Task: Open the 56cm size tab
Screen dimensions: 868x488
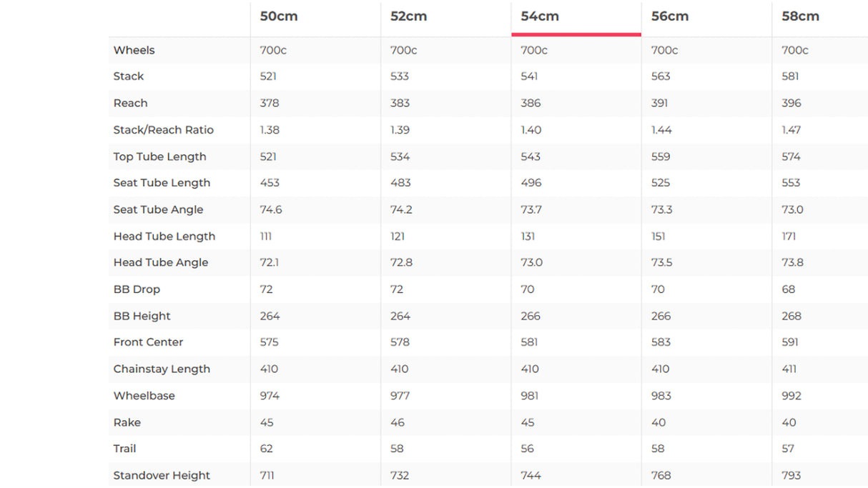Action: 670,16
